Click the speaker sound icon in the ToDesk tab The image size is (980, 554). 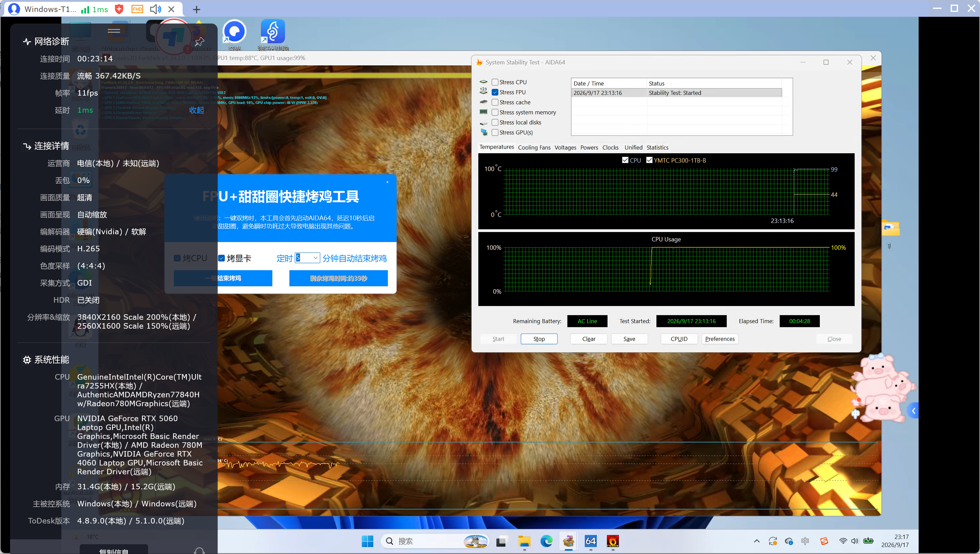pos(155,9)
